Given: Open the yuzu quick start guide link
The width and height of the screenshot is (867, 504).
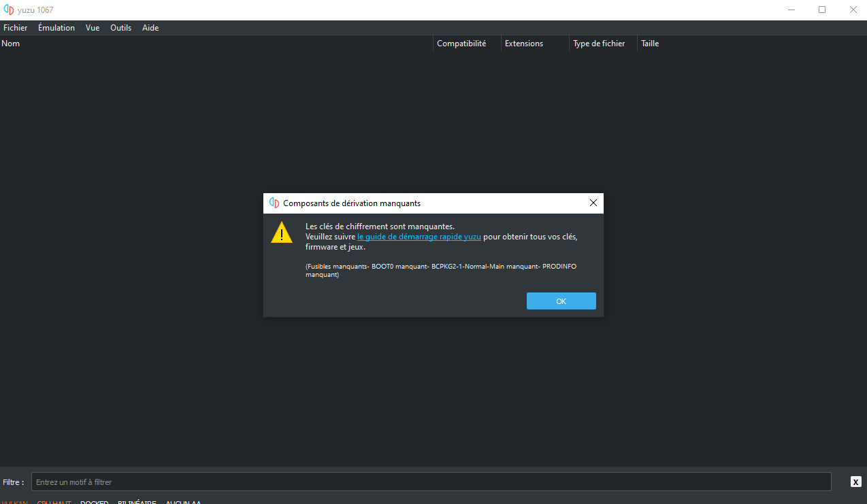Looking at the screenshot, I should (x=419, y=237).
